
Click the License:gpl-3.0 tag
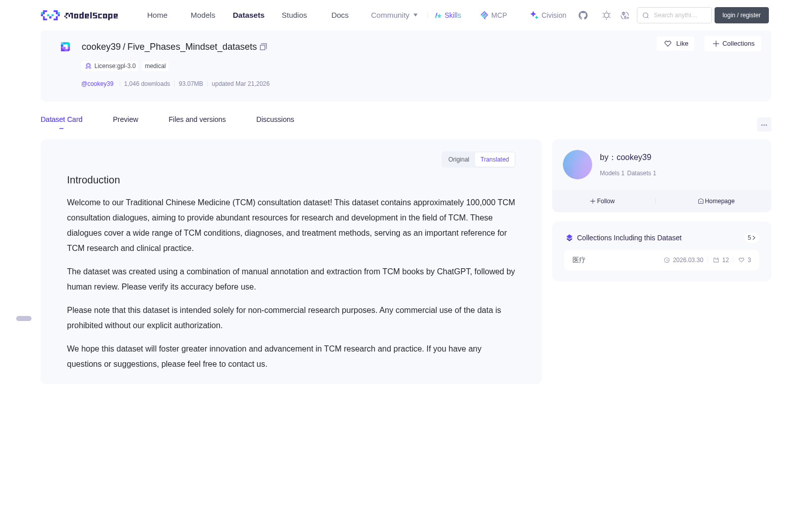pos(110,66)
